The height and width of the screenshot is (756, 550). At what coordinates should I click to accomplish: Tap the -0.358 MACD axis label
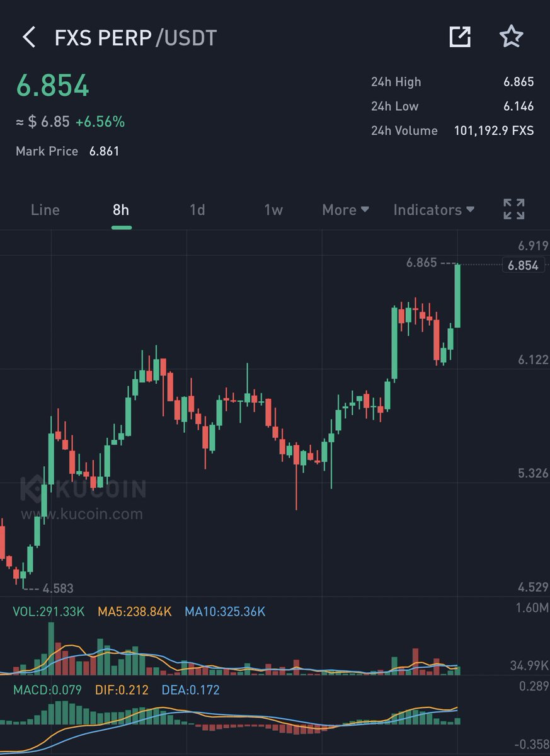pos(532,744)
